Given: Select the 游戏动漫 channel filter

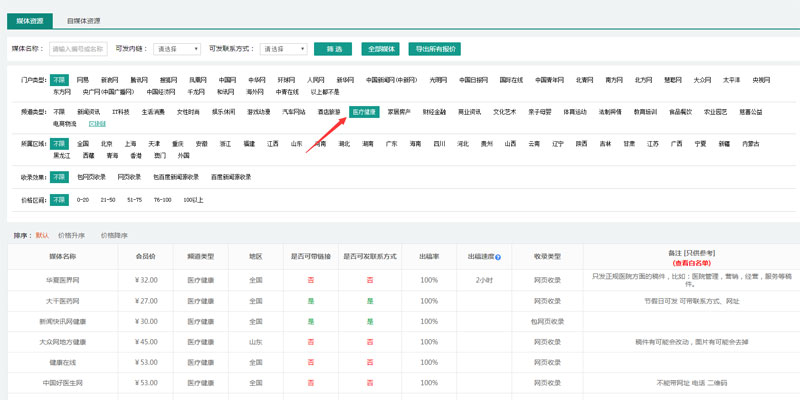Looking at the screenshot, I should click(259, 112).
